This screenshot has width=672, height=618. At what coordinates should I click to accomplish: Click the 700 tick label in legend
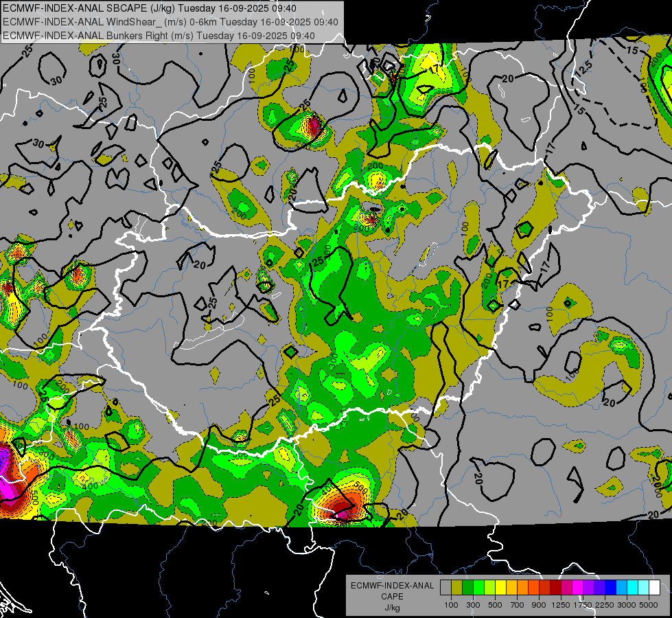point(518,605)
